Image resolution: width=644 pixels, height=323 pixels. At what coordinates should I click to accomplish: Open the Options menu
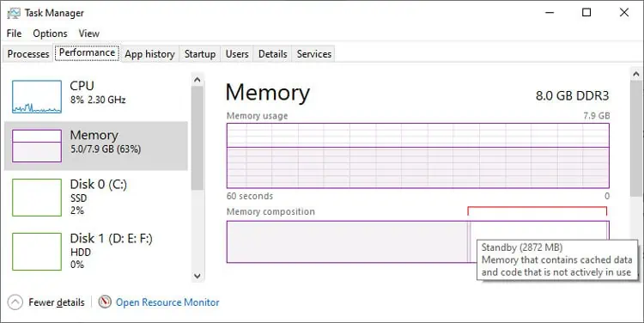pos(50,34)
